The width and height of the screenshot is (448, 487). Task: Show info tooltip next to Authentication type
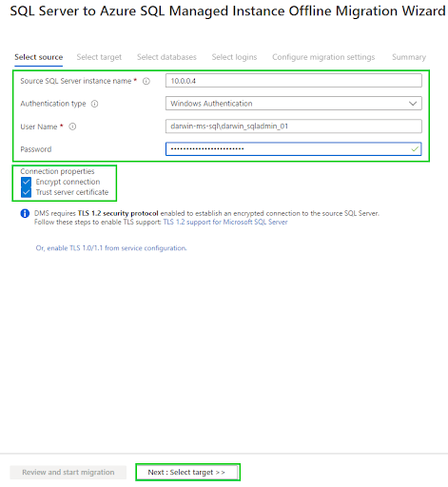tap(94, 104)
